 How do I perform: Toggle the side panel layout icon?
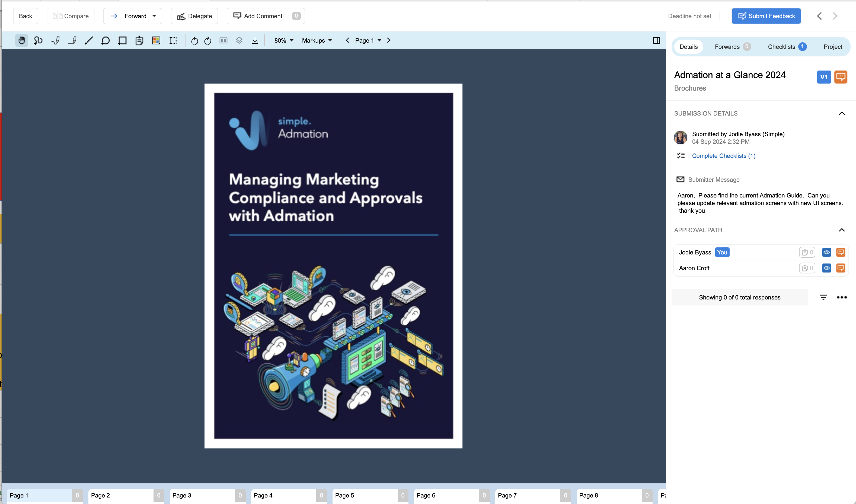coord(657,40)
